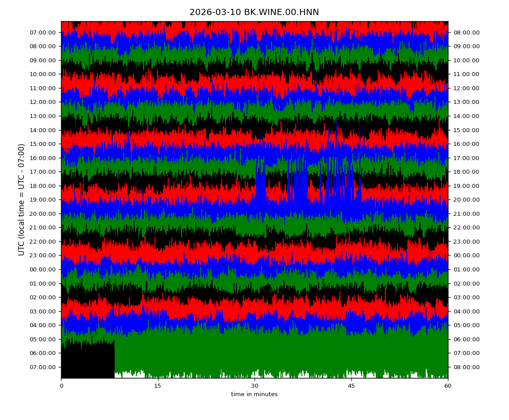Screen dimensions: 509x420
Task: Click the vertical UTC local time axis label
Action: click(x=22, y=199)
